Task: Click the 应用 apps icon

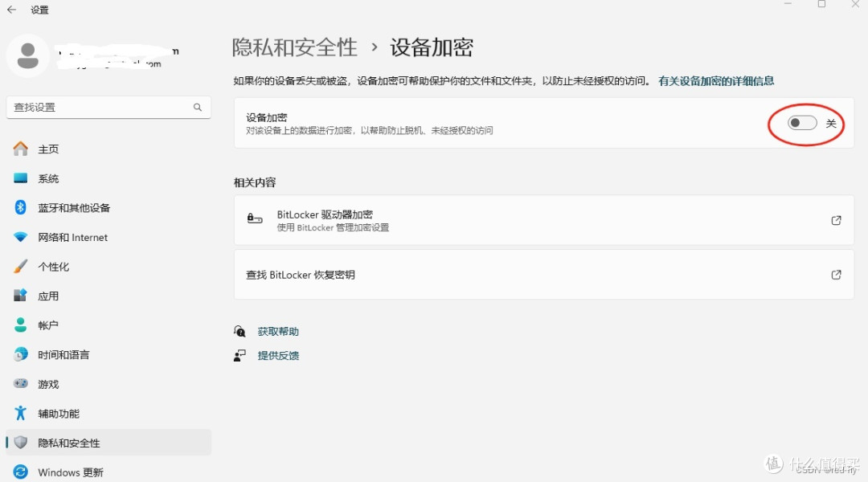Action: (20, 296)
